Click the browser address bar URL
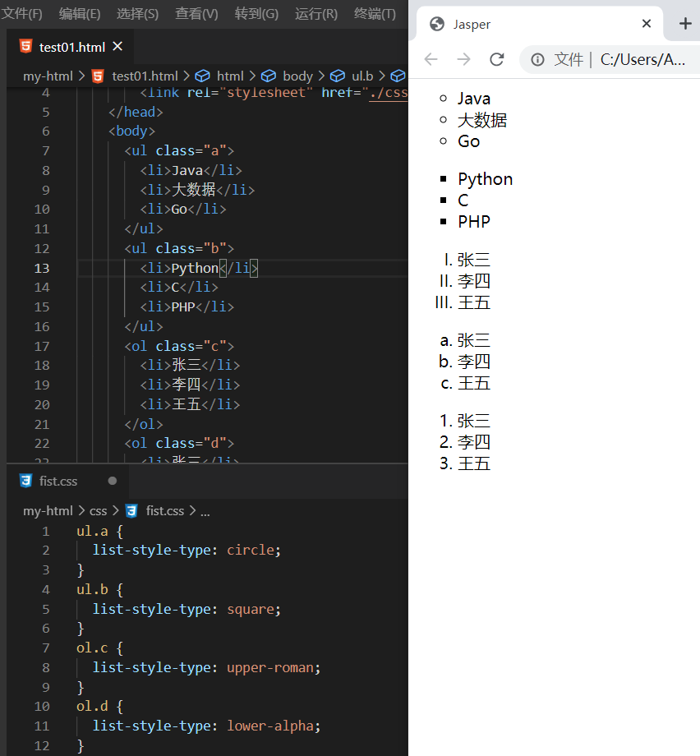 (642, 59)
